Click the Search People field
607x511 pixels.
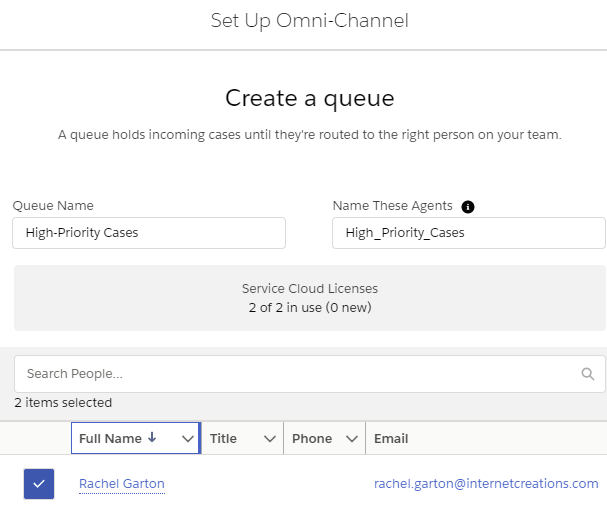click(x=310, y=374)
